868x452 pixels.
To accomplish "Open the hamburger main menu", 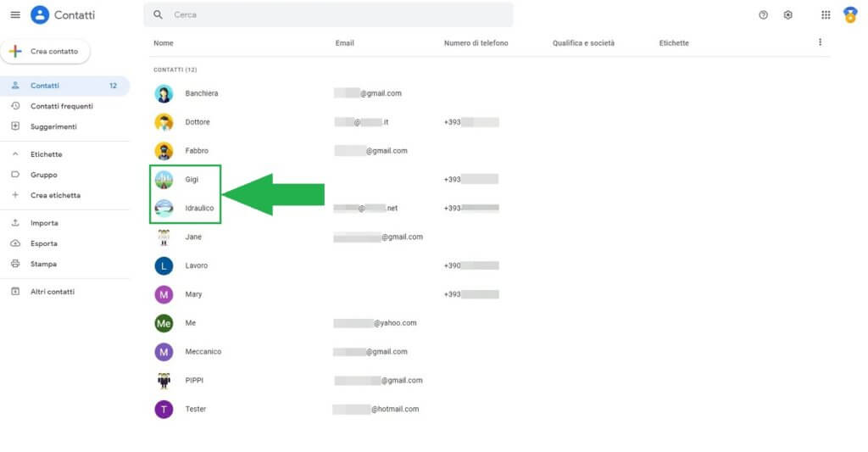I will click(15, 15).
